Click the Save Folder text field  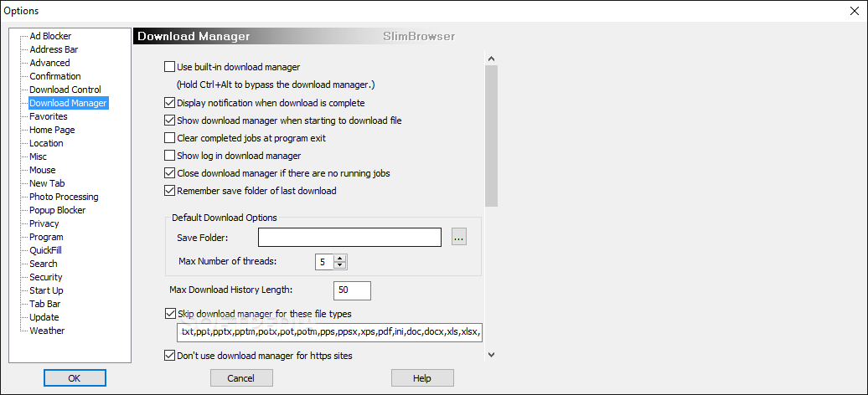click(x=350, y=238)
